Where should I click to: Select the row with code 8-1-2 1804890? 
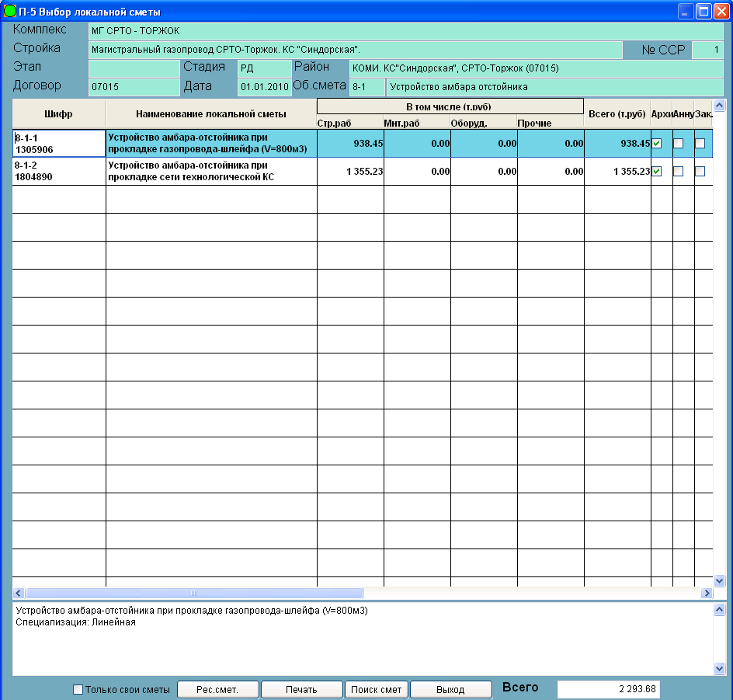click(x=59, y=172)
